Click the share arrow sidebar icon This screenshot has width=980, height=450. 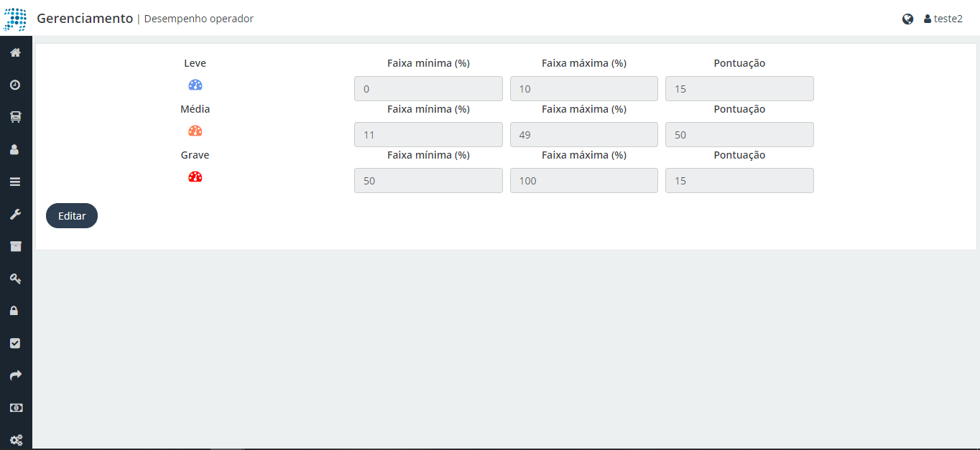(15, 375)
